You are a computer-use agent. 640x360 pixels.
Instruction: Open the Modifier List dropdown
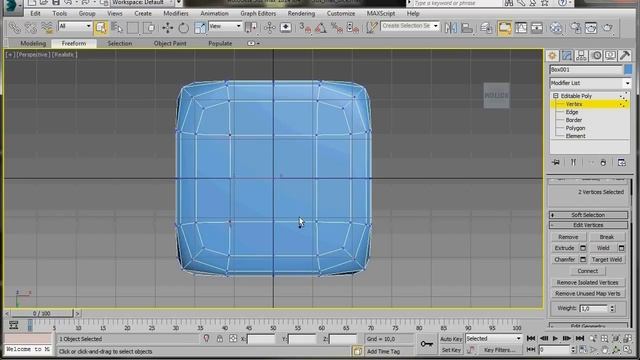coord(590,83)
